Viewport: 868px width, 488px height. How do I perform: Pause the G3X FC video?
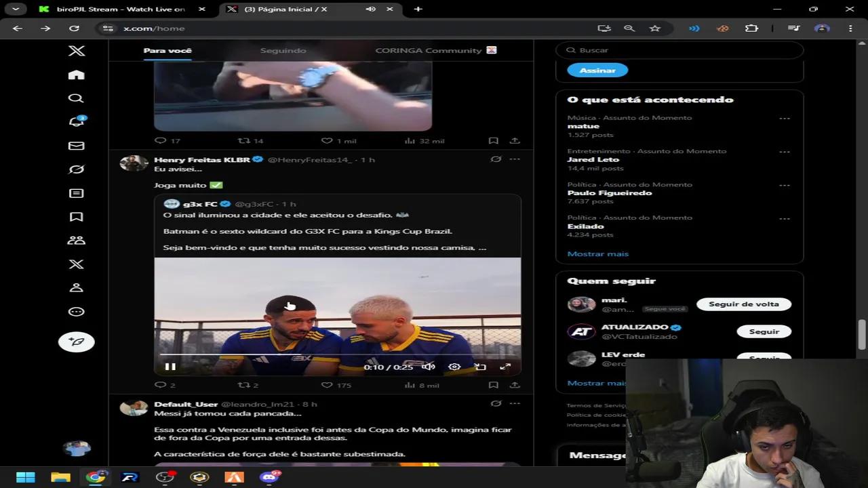click(170, 367)
